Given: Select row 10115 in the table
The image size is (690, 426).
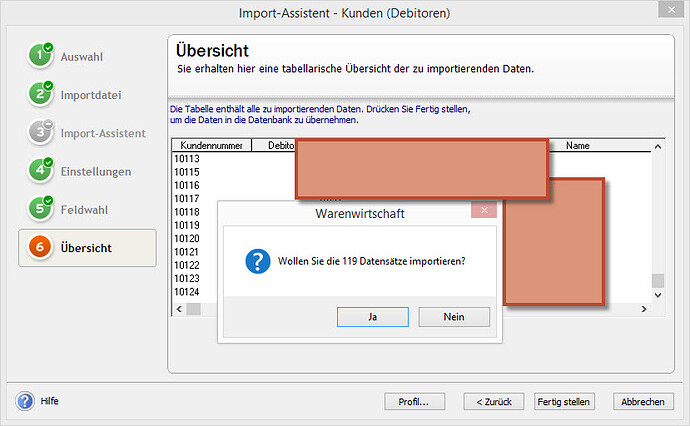Looking at the screenshot, I should (187, 172).
